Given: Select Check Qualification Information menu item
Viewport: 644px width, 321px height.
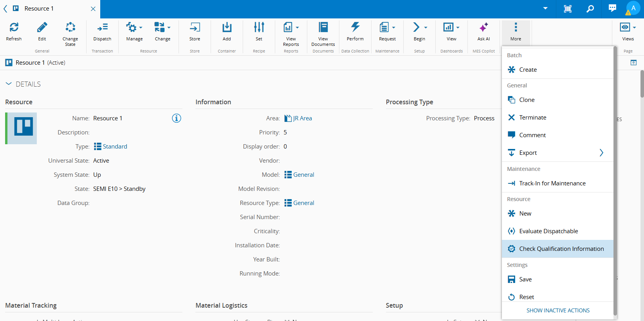Looking at the screenshot, I should point(561,249).
